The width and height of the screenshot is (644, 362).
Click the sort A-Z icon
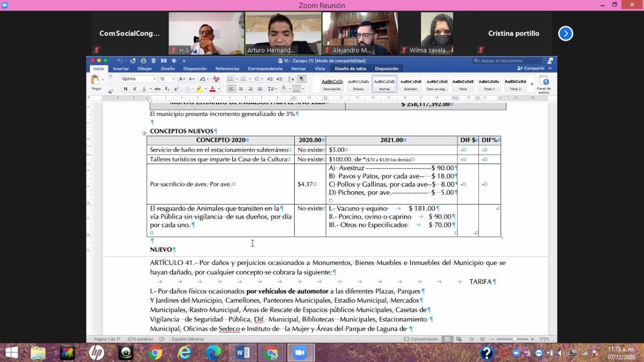pos(291,79)
